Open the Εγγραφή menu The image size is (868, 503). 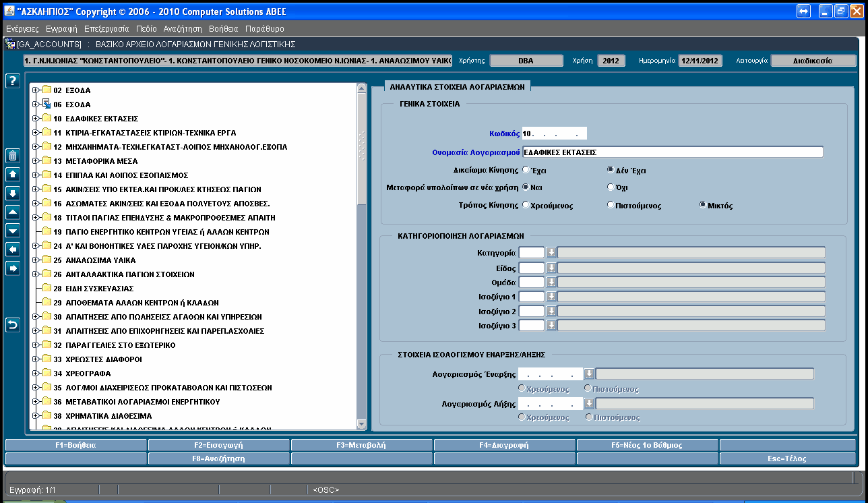coord(62,29)
